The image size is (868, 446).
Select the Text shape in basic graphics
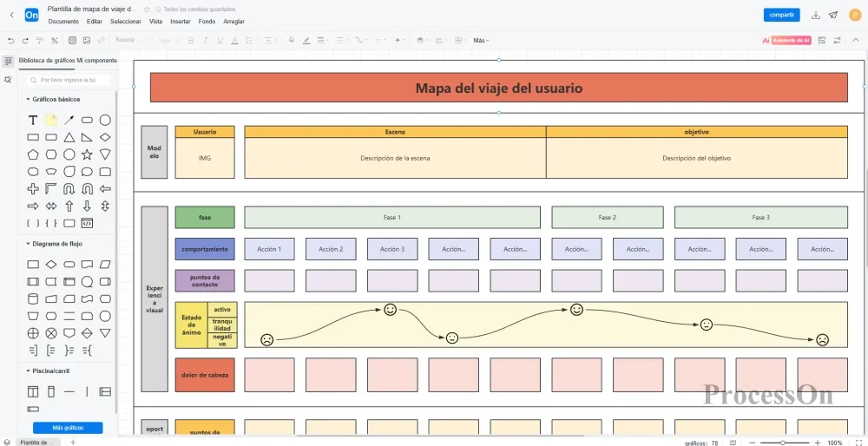coord(33,120)
